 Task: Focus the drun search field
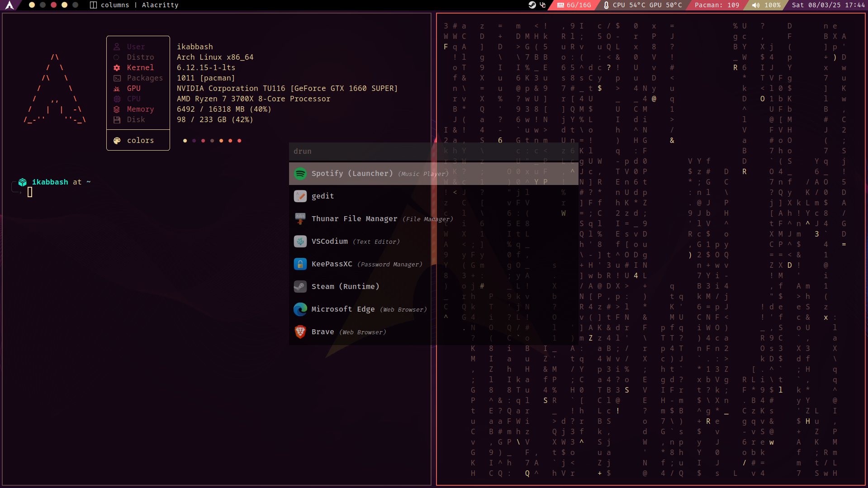[x=433, y=152]
